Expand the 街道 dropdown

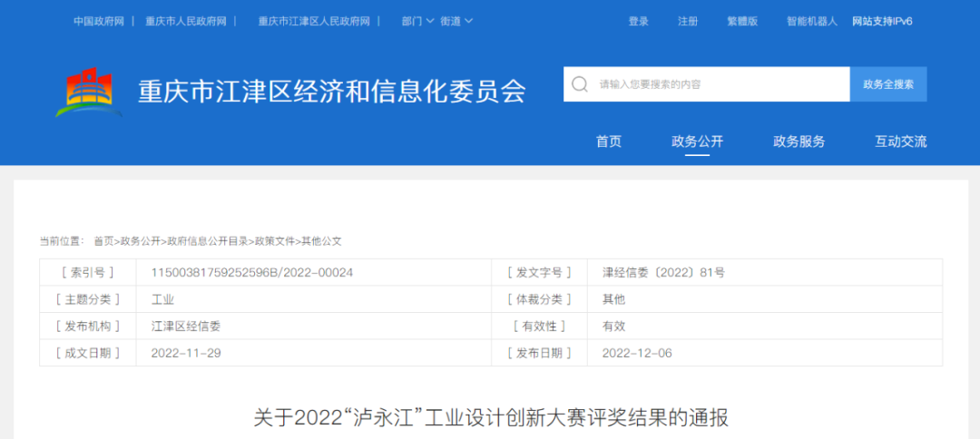(456, 21)
